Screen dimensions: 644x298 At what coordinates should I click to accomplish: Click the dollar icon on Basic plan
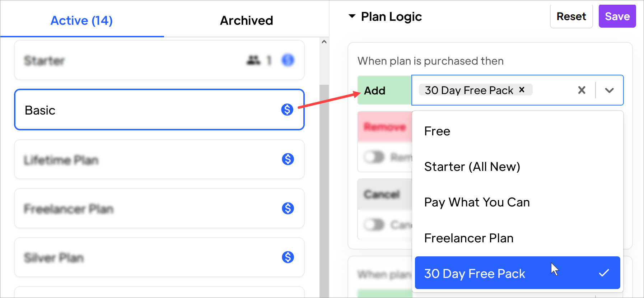pos(287,110)
